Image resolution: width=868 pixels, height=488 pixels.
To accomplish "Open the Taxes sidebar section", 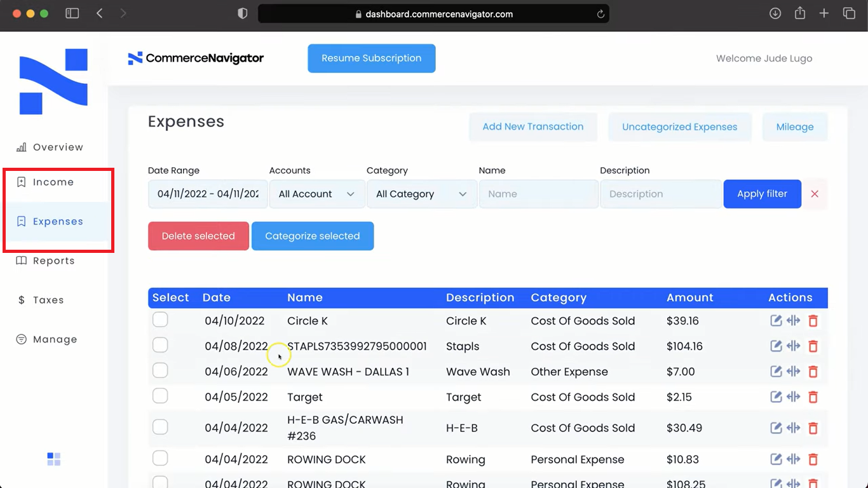I will pyautogui.click(x=48, y=300).
